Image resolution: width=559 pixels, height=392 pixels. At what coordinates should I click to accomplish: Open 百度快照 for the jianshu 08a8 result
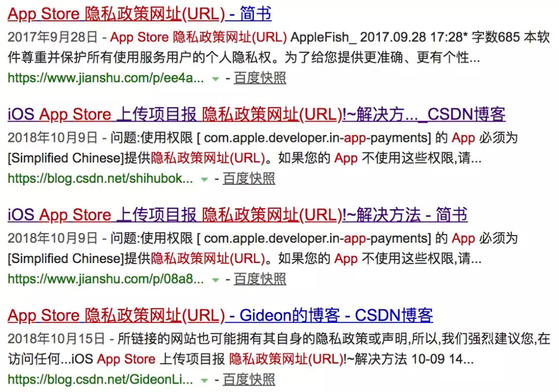[x=260, y=279]
